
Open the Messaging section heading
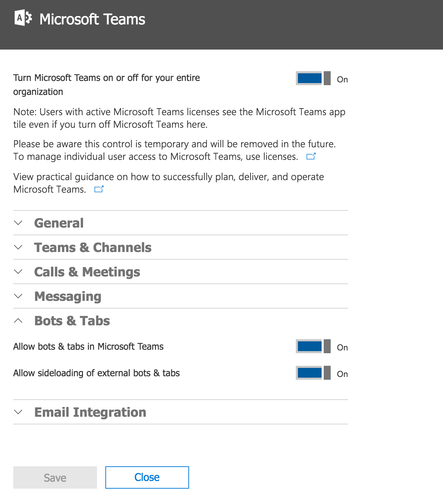[68, 297]
